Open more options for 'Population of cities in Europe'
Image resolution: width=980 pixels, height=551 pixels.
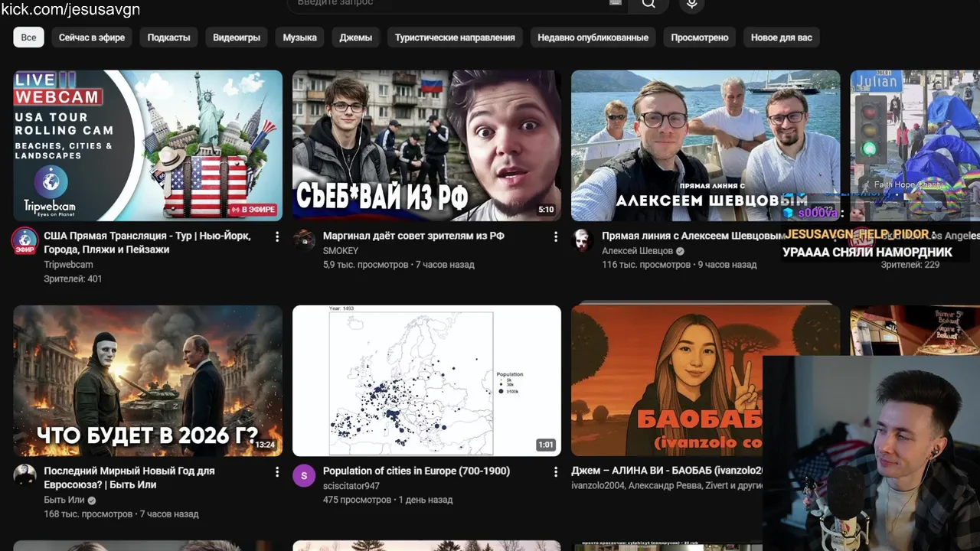click(556, 472)
